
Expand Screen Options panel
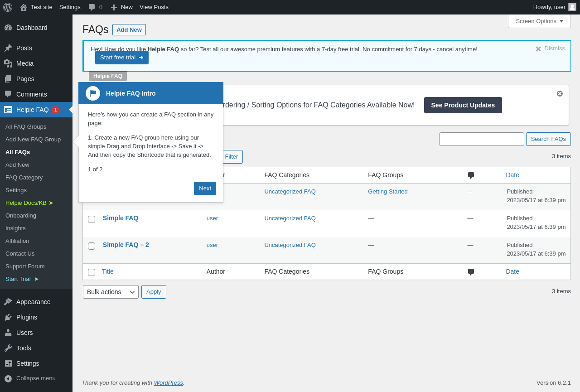[x=539, y=21]
